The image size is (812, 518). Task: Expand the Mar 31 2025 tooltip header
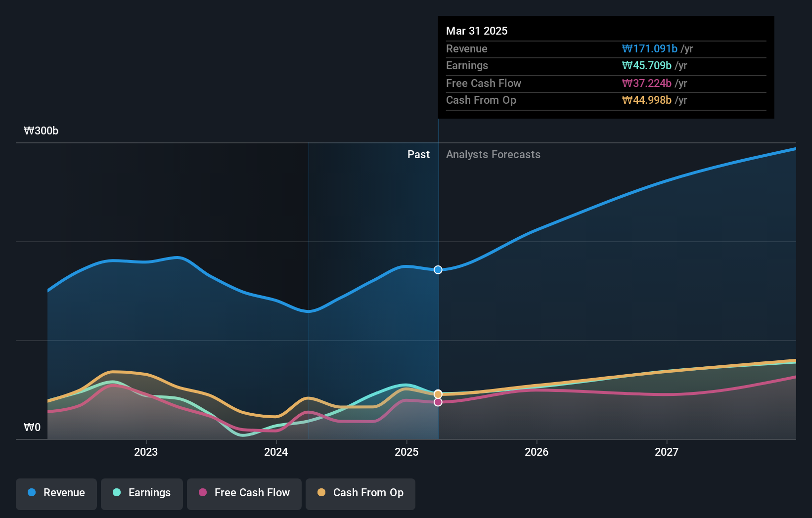(477, 31)
